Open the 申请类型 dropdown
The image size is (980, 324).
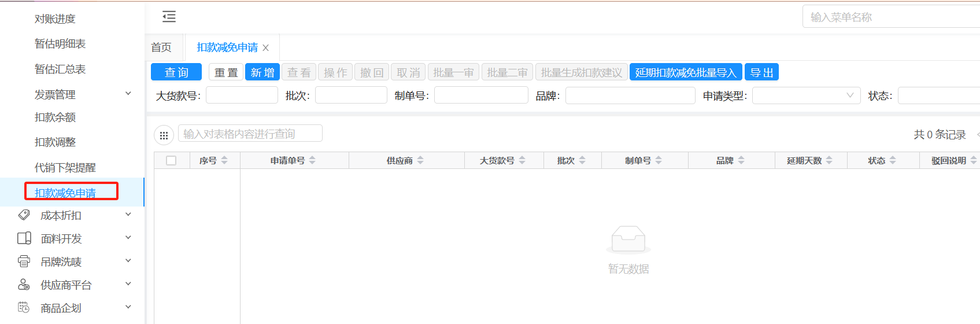pos(806,95)
